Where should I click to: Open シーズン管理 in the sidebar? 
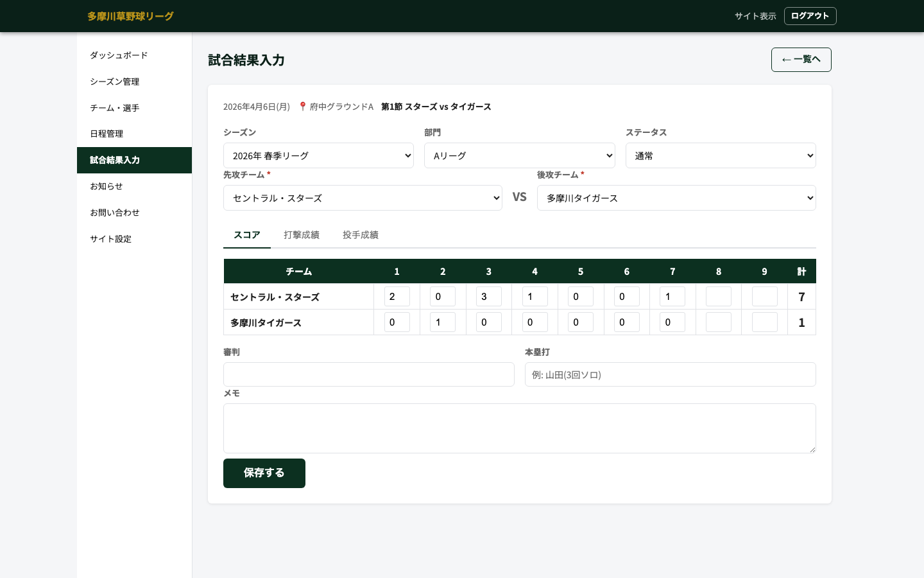point(134,82)
